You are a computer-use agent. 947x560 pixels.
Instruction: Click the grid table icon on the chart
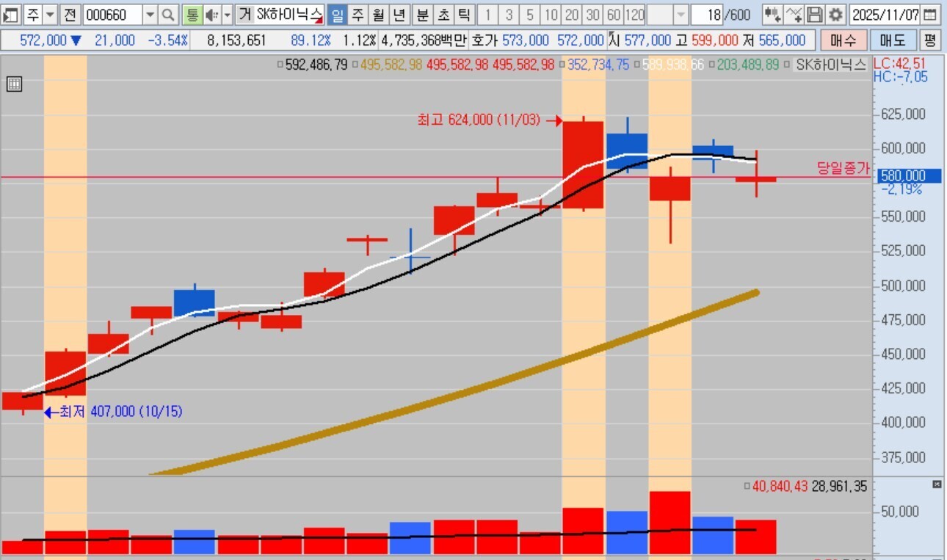(14, 84)
